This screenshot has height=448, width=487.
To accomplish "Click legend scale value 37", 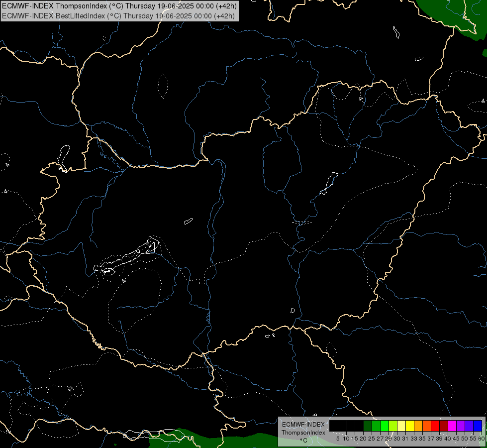I will 431,439.
